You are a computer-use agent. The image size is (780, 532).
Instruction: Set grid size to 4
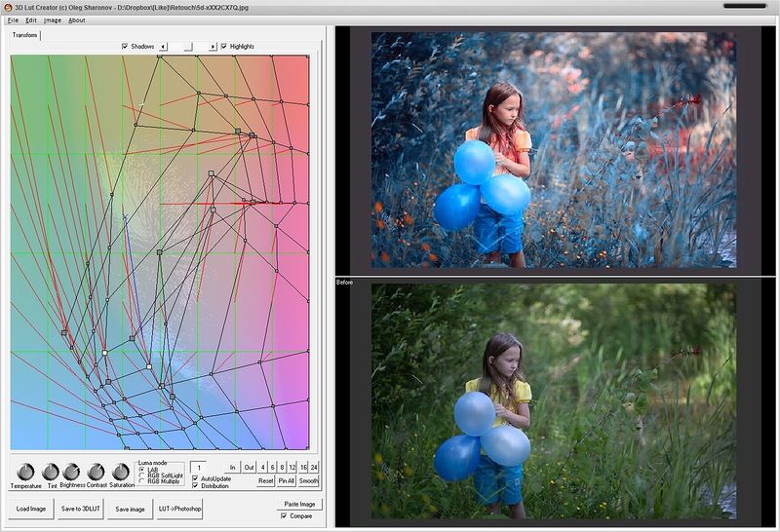[x=263, y=468]
